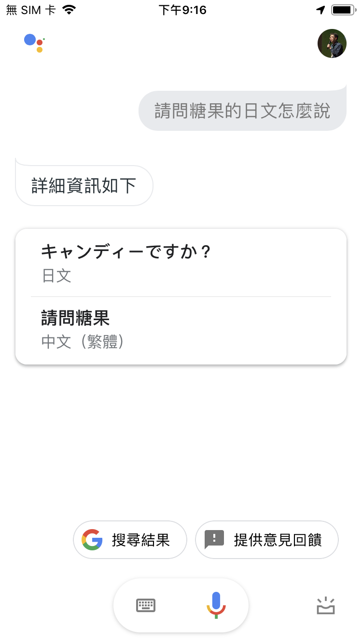Tap the 日文 language label
The width and height of the screenshot is (362, 644).
click(56, 276)
